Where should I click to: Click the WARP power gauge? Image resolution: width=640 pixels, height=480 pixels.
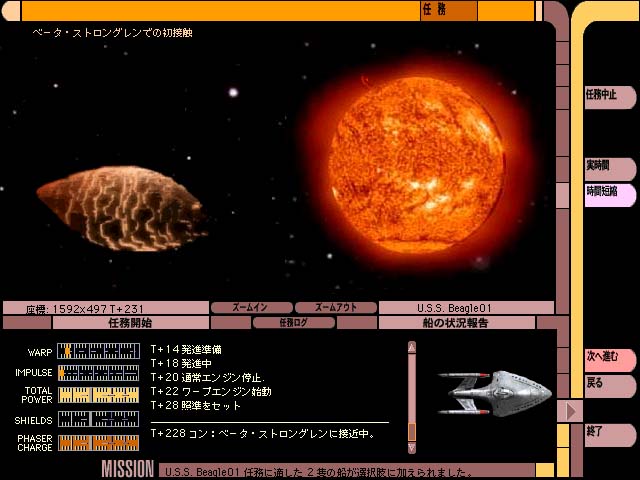click(x=98, y=351)
